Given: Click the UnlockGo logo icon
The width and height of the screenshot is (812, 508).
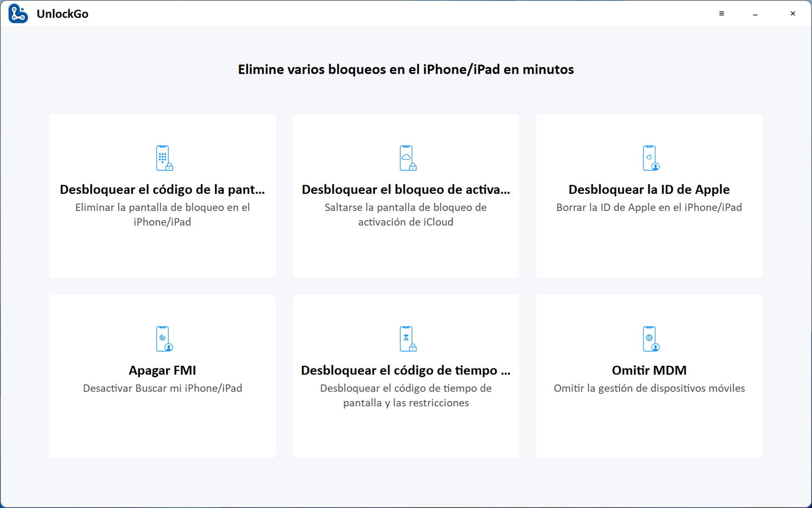Looking at the screenshot, I should pyautogui.click(x=18, y=14).
